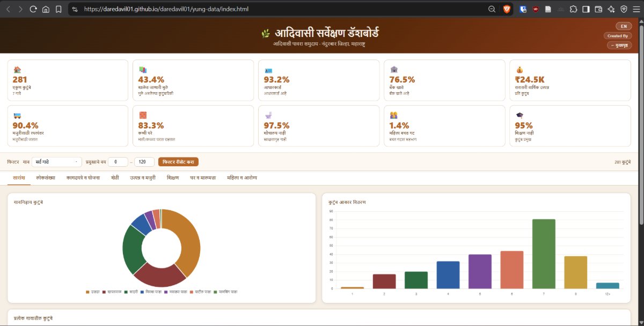
Task: Open the browser hamburger menu
Action: click(x=636, y=9)
